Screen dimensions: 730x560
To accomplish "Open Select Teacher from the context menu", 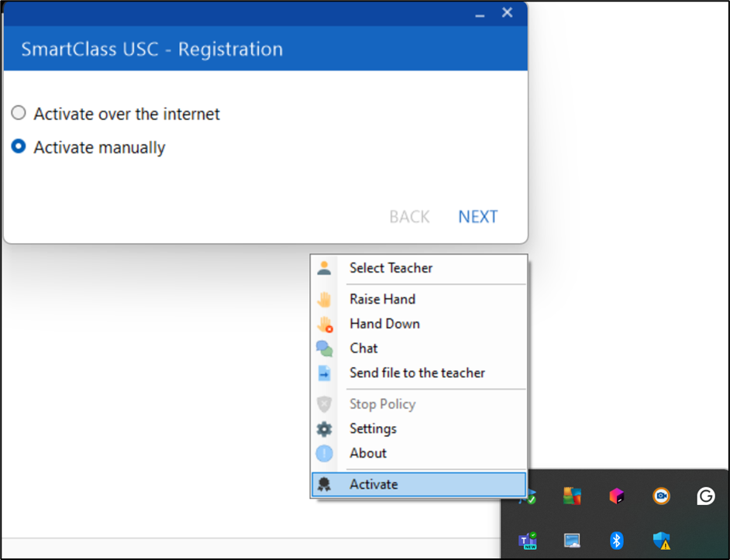I will (391, 268).
